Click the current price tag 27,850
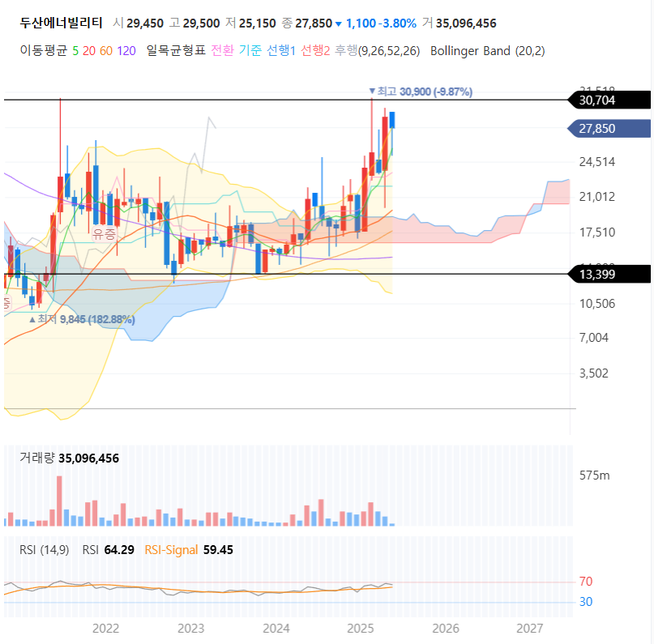654x644 pixels. pos(609,128)
